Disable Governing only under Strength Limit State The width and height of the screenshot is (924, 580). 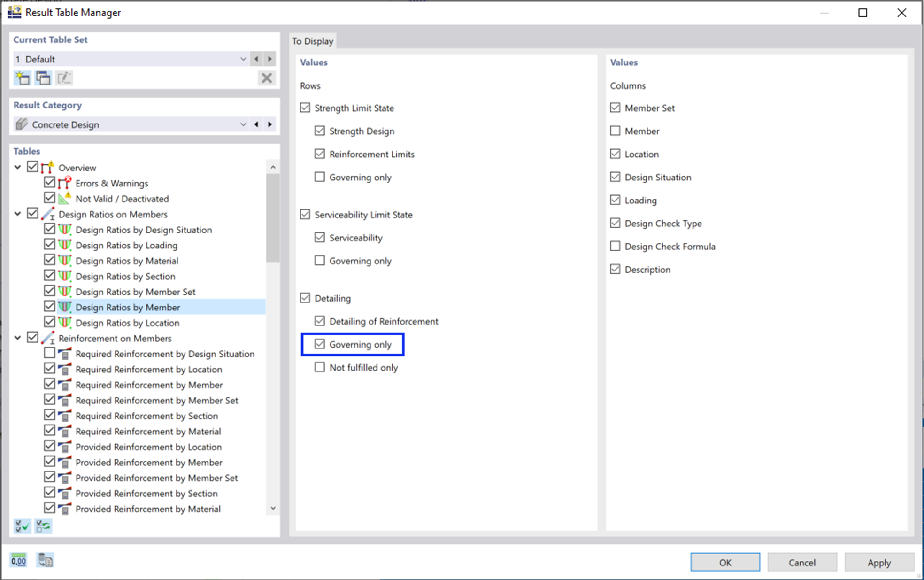tap(320, 177)
